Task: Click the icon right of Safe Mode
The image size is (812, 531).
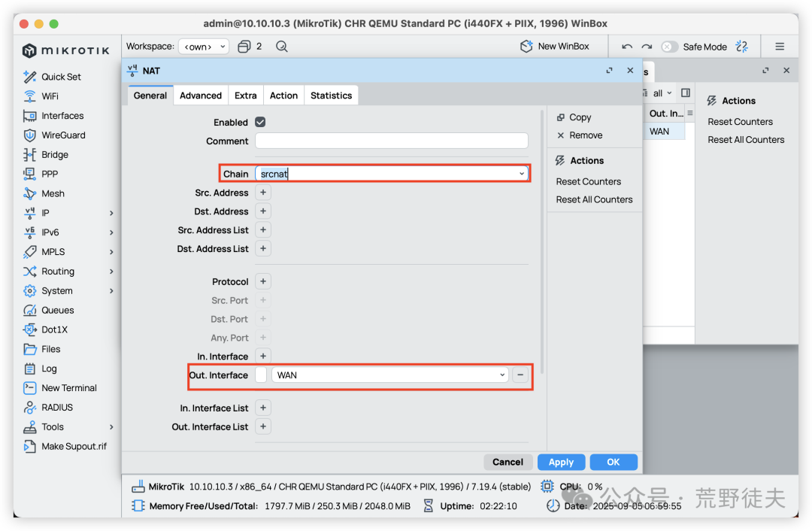Action: pos(742,47)
